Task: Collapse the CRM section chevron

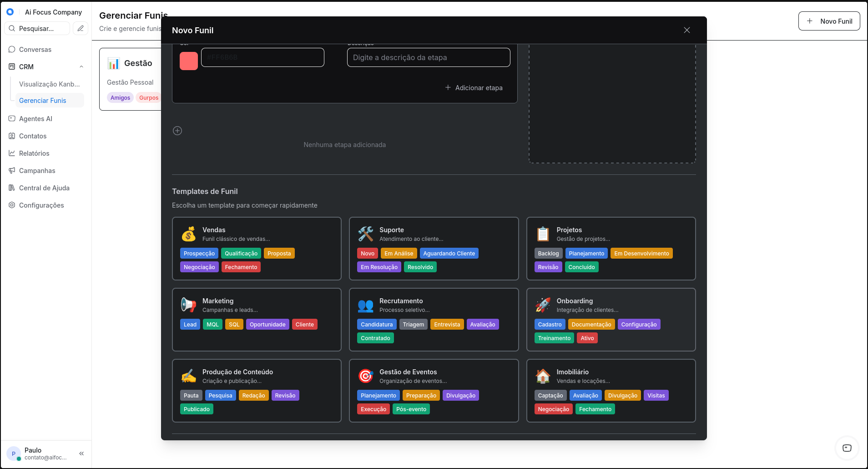Action: 81,66
